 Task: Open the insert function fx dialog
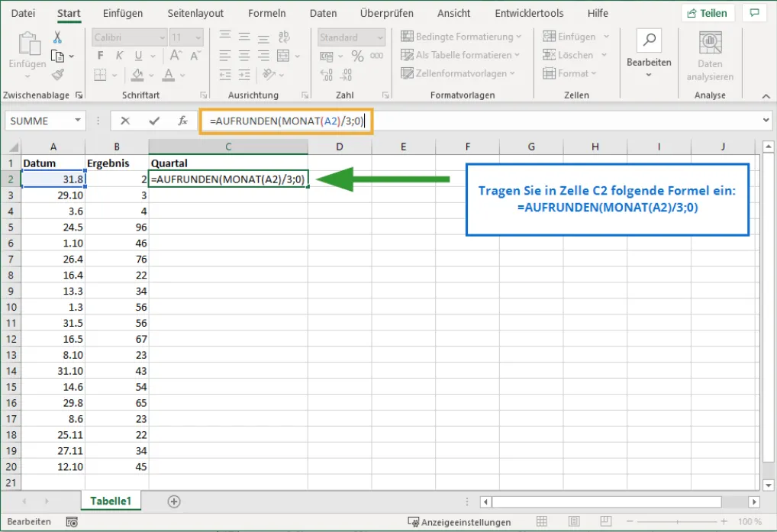click(182, 121)
